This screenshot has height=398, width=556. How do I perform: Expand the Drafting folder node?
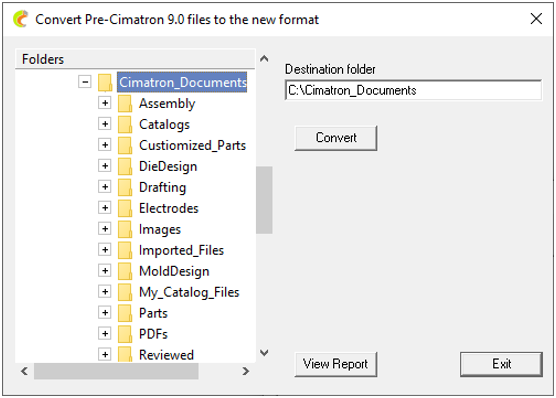pyautogui.click(x=105, y=187)
